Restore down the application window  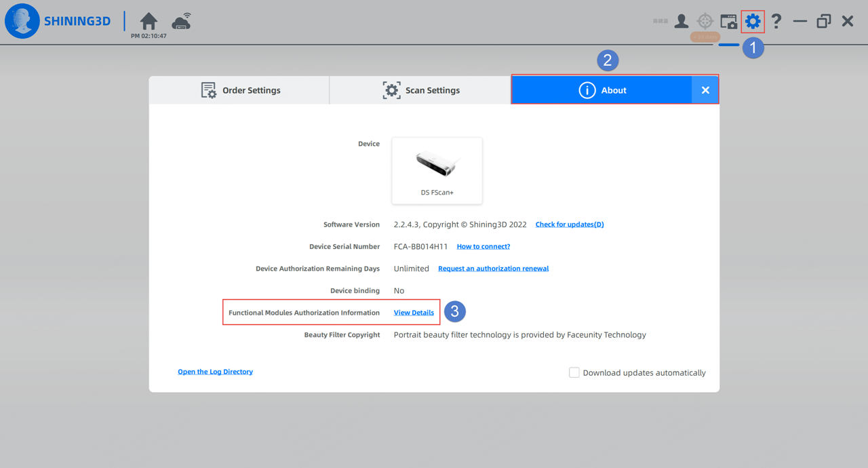pos(824,22)
